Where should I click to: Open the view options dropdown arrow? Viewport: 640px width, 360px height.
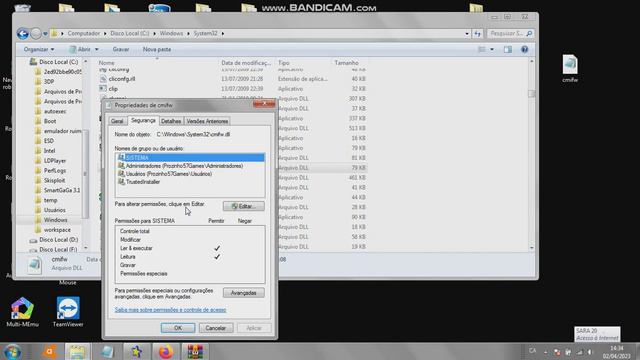[x=492, y=49]
